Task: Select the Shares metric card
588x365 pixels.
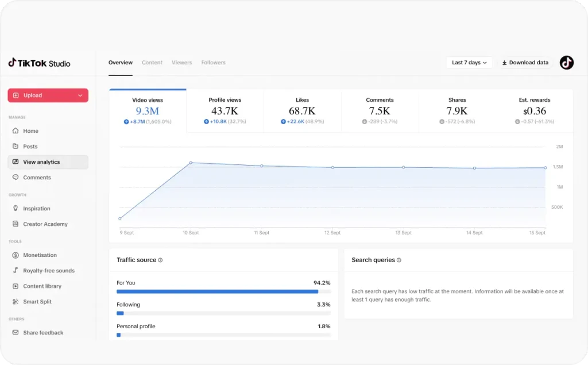Action: 457,111
